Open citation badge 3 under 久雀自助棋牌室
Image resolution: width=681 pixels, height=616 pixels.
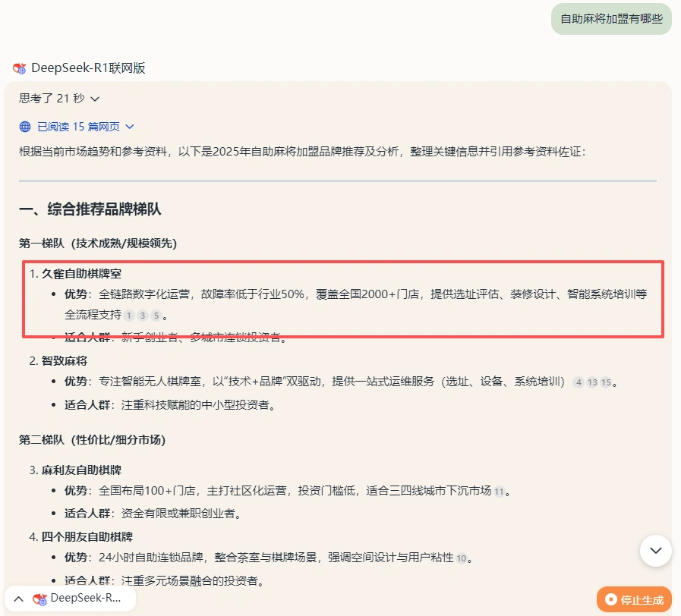(143, 316)
